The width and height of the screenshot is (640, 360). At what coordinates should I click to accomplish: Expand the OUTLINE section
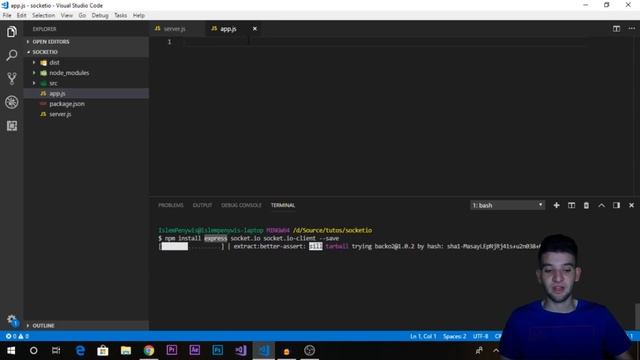(x=87, y=325)
